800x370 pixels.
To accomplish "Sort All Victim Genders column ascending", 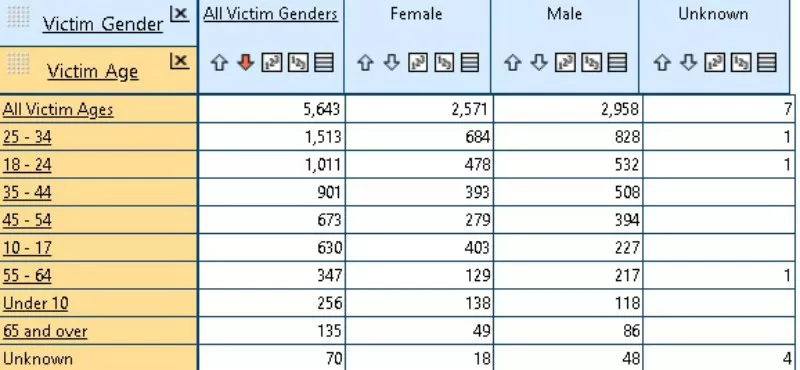I will coord(219,63).
